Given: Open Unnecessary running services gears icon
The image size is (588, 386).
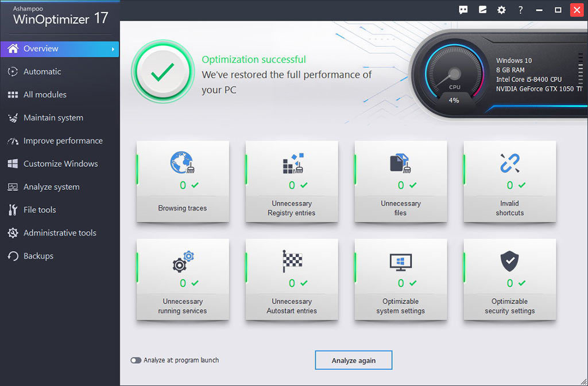Looking at the screenshot, I should point(183,262).
